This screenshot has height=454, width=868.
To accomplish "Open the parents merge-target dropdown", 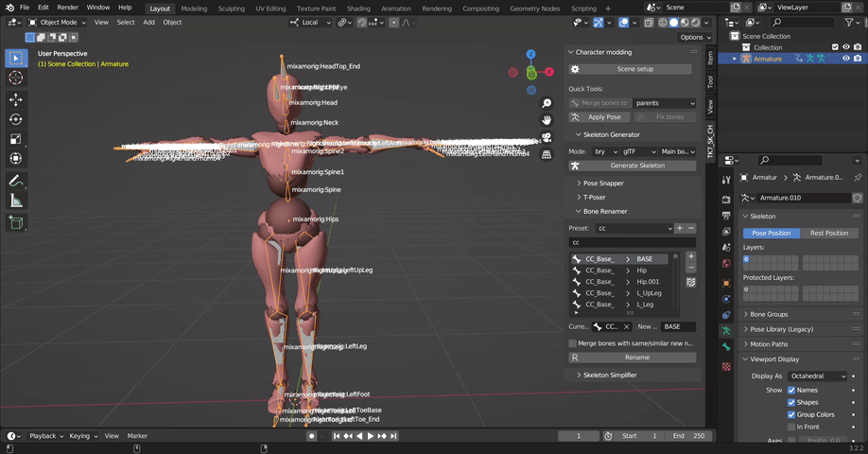I will click(665, 103).
